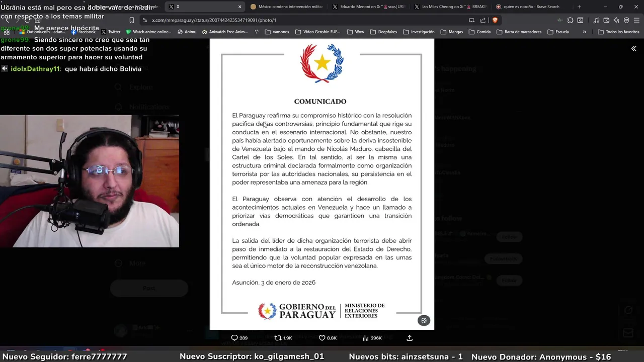This screenshot has height=362, width=644.
Task: Open a new tab with the plus button
Action: click(579, 7)
